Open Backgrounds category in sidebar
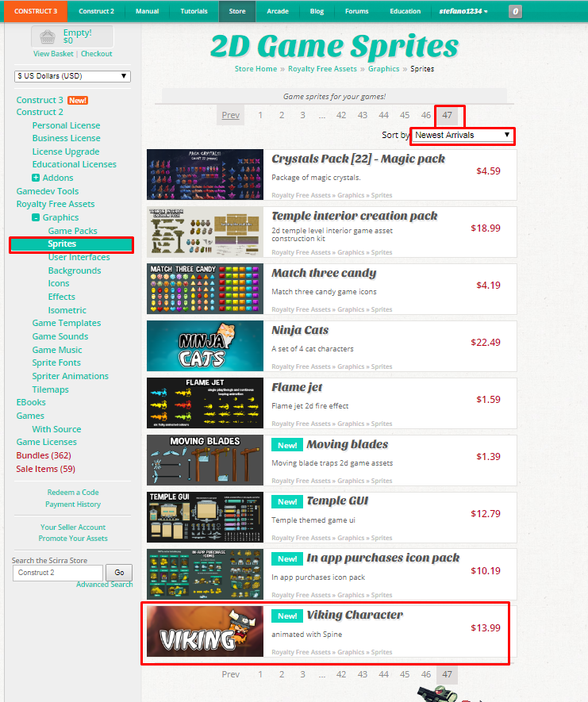Screen dimensions: 588x702 click(75, 270)
